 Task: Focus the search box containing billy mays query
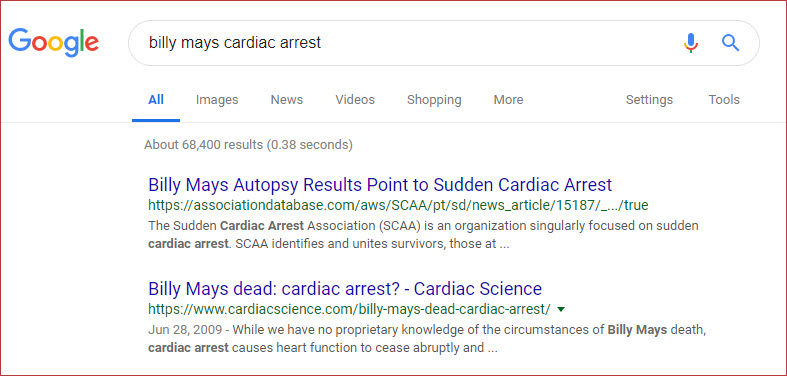click(444, 43)
